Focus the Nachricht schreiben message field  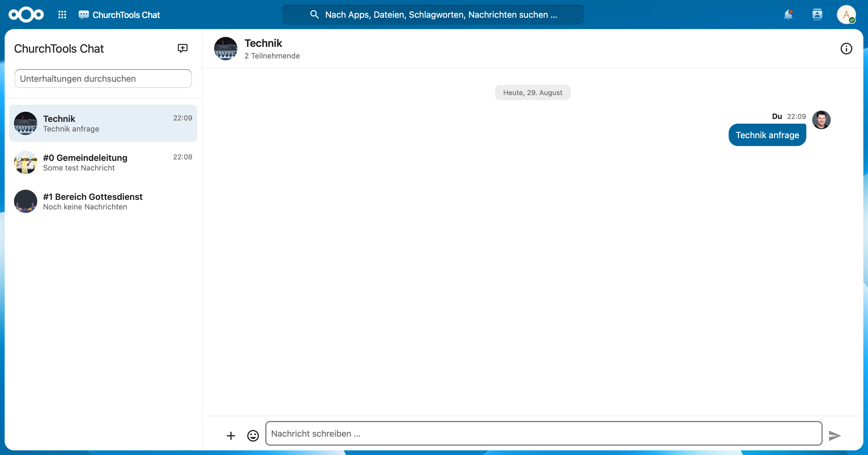(x=544, y=433)
